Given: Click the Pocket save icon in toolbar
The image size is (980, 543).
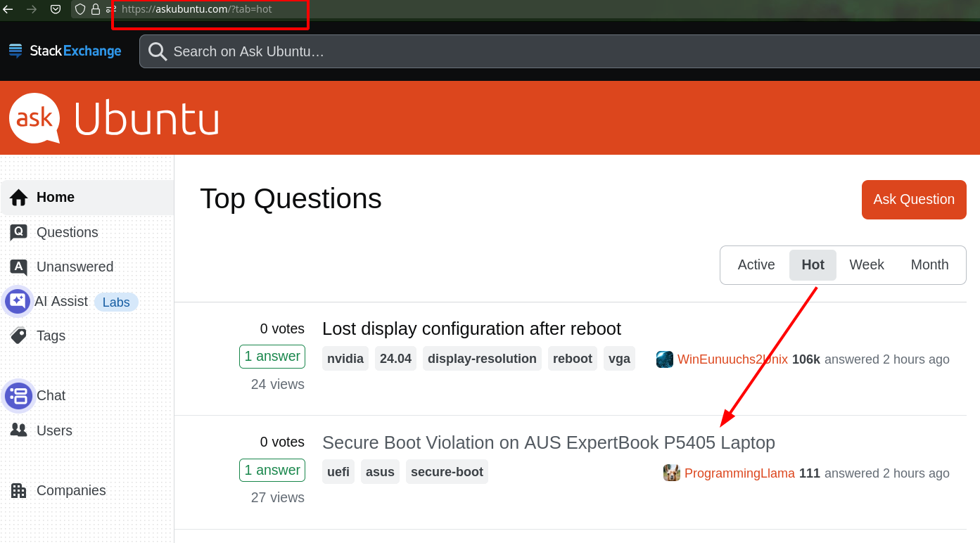Looking at the screenshot, I should tap(56, 9).
